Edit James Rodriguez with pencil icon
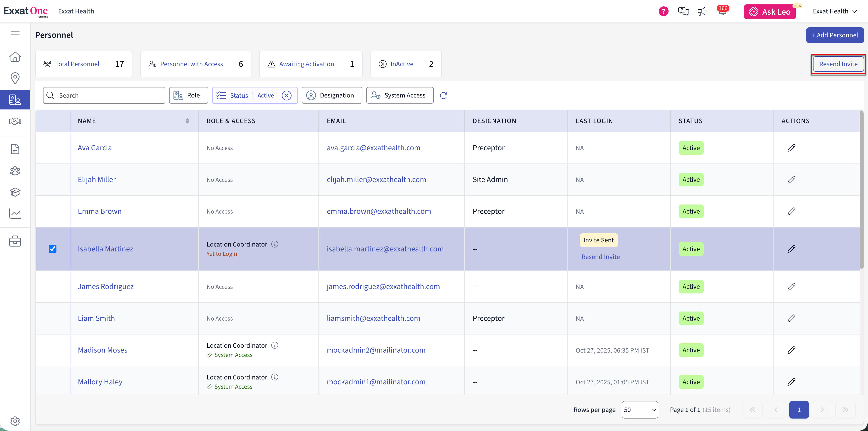This screenshot has width=868, height=431. point(792,287)
